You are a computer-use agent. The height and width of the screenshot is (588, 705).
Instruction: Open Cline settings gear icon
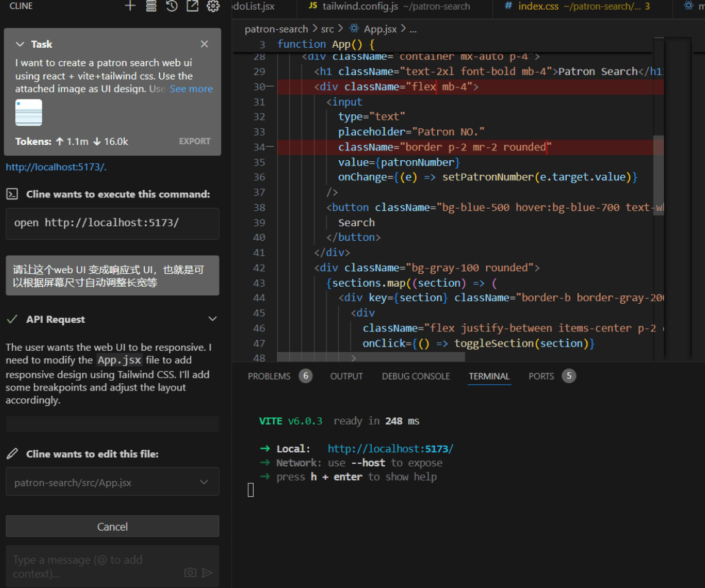[x=213, y=6]
